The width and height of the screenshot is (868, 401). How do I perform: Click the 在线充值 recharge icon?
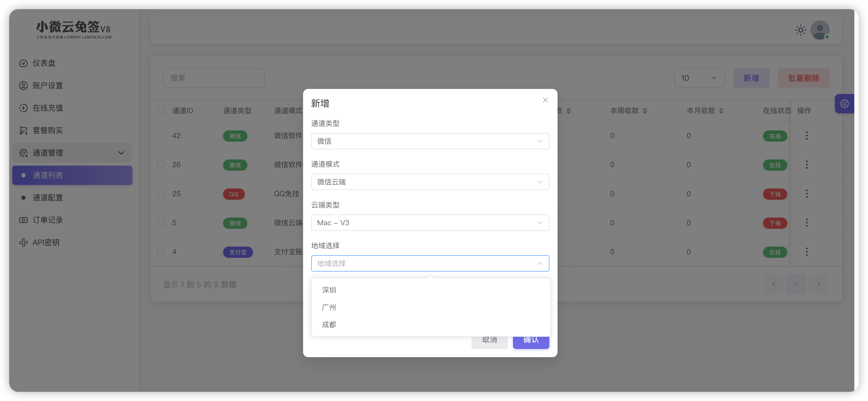pos(23,108)
